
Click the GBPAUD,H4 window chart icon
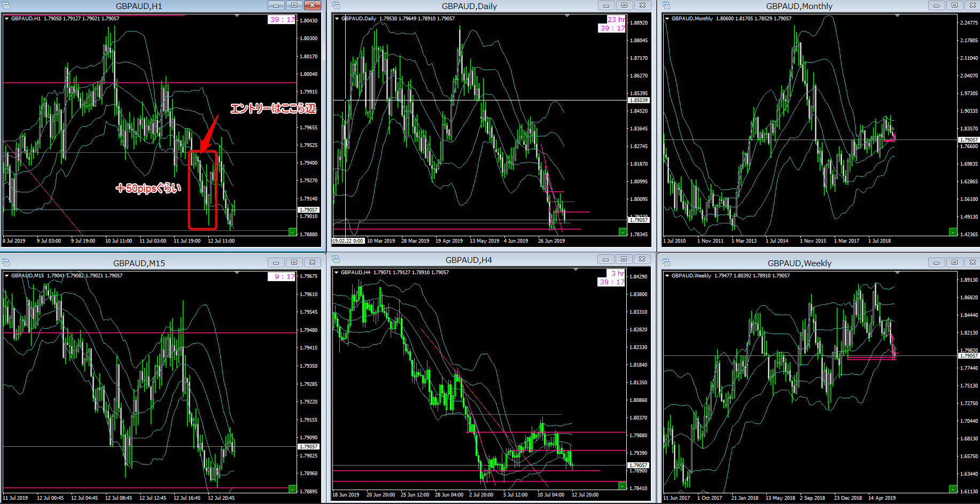click(336, 260)
